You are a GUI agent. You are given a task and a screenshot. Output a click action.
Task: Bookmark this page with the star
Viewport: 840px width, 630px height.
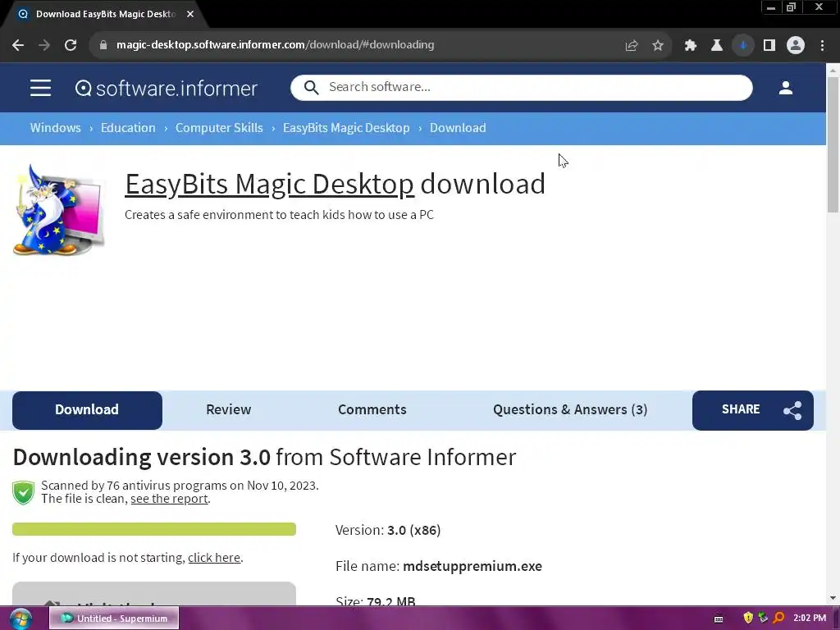tap(658, 46)
